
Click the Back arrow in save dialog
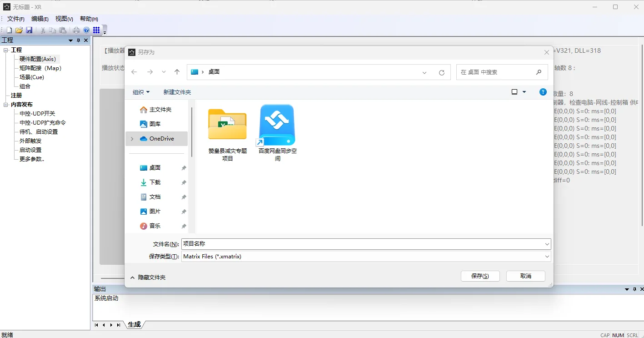click(x=134, y=72)
